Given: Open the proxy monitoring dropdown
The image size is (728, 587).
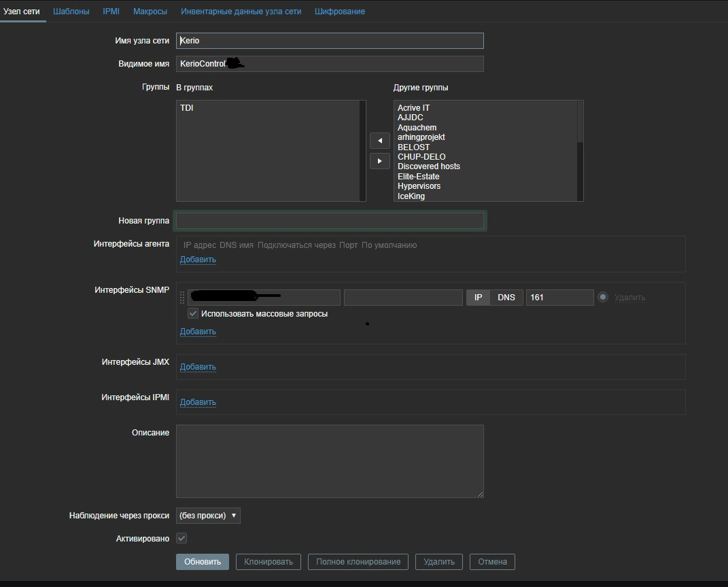Looking at the screenshot, I should click(208, 516).
